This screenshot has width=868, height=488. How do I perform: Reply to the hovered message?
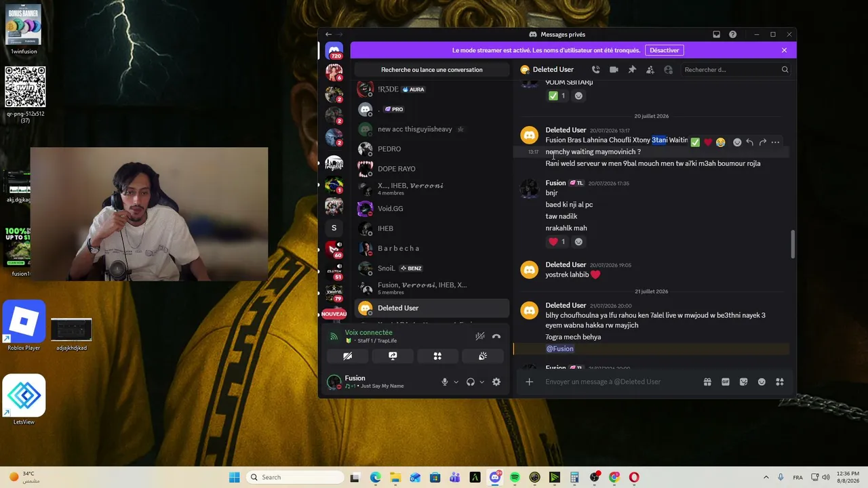point(749,142)
